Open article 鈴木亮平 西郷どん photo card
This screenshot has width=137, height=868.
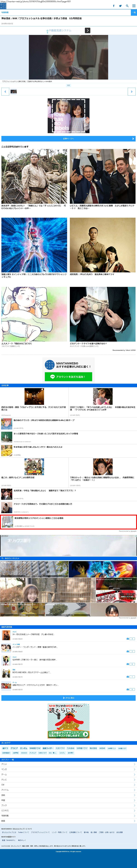(x=34, y=179)
